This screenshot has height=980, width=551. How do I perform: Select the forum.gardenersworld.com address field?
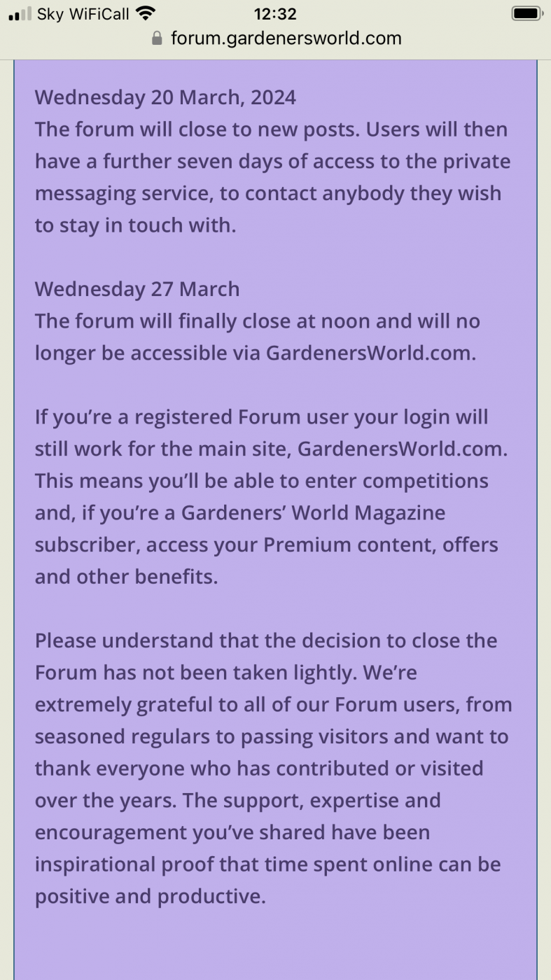[276, 38]
